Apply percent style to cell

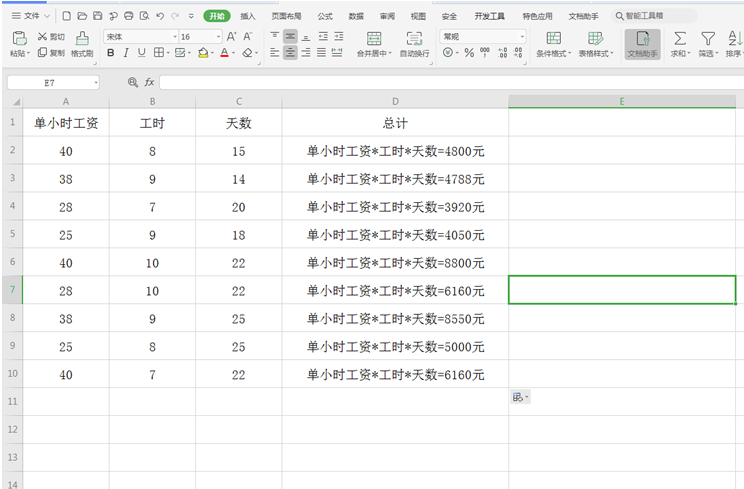[469, 53]
